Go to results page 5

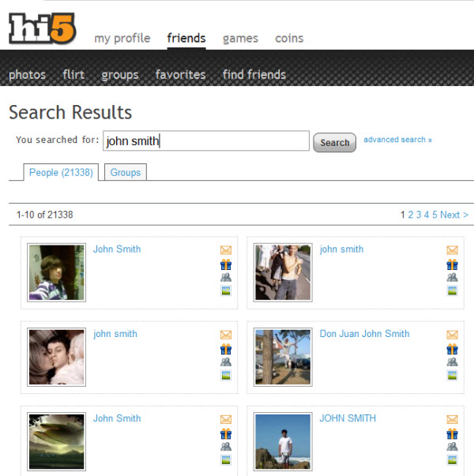point(434,215)
